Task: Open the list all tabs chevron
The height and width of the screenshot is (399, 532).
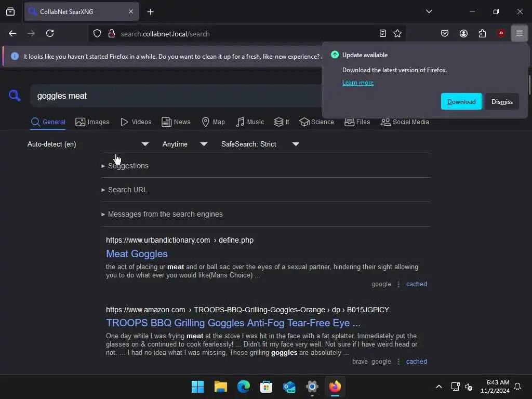Action: coord(429,11)
